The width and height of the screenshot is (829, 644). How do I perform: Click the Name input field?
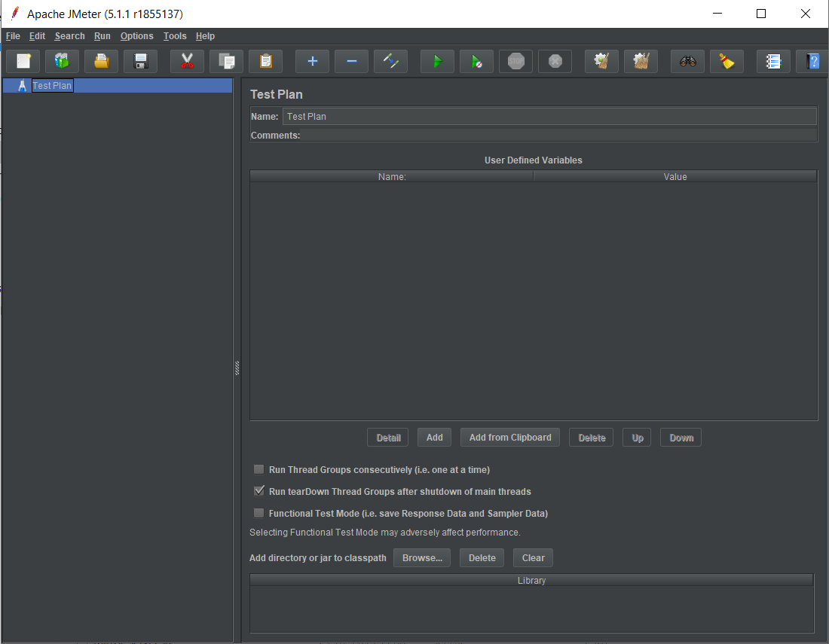tap(550, 116)
